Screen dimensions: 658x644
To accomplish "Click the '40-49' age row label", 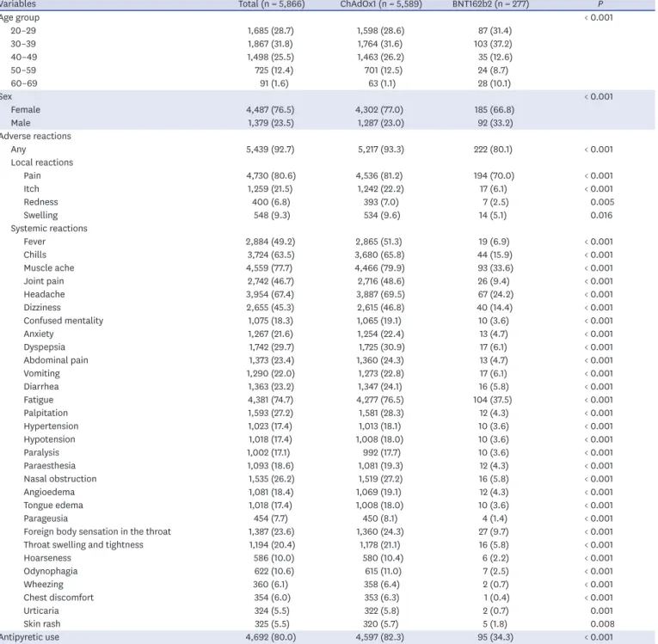I will (x=24, y=57).
